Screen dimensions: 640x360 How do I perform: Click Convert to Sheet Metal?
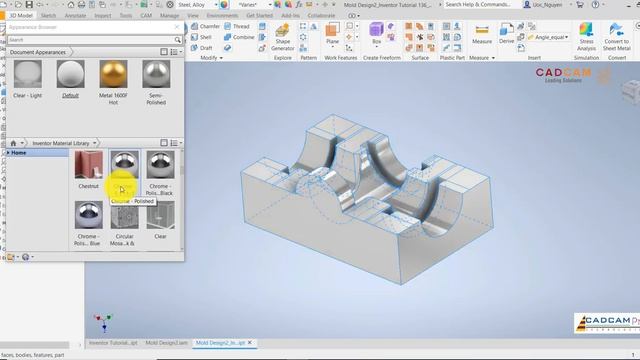[617, 37]
